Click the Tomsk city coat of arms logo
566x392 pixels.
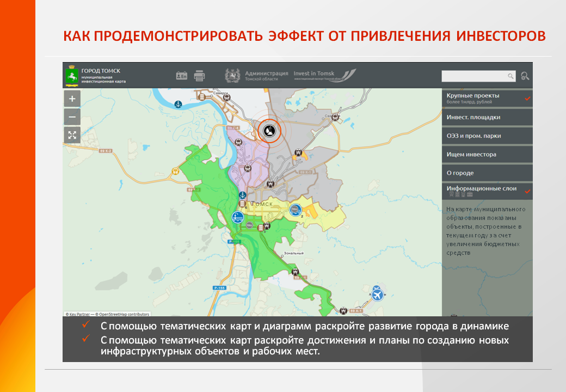tap(72, 76)
